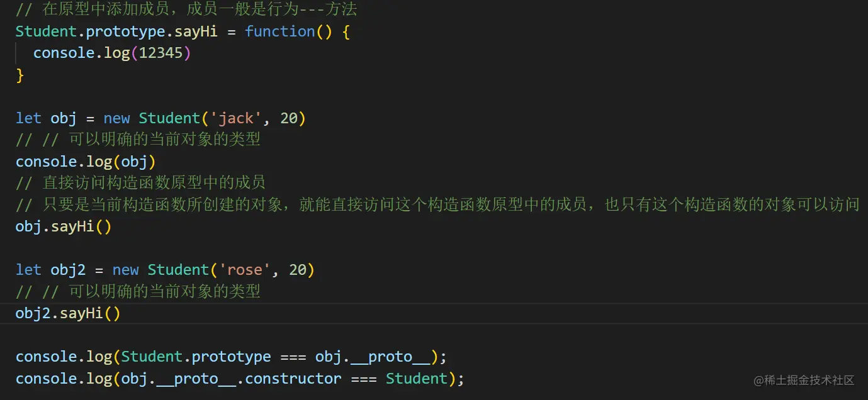Image resolution: width=868 pixels, height=400 pixels.
Task: Click the comment '直接访问构造函数原型中的成员'
Action: coord(140,183)
